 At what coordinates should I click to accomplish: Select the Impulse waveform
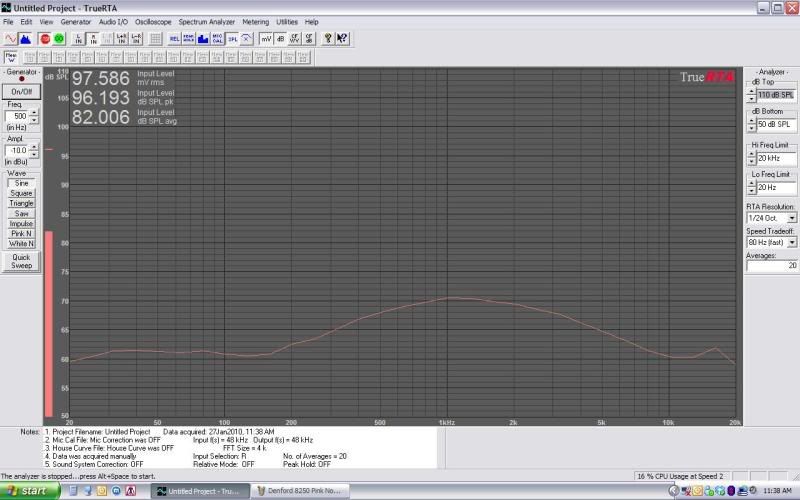(x=21, y=223)
